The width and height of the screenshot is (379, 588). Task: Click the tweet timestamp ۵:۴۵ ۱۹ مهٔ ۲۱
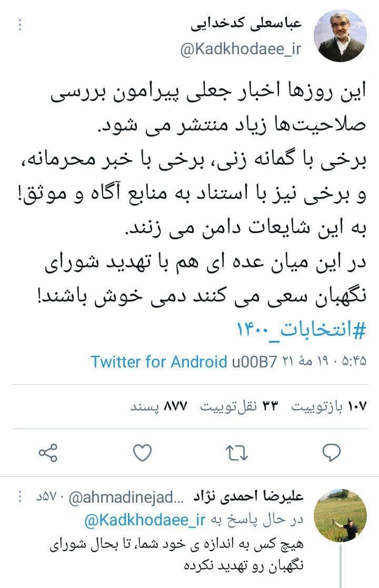tap(324, 362)
